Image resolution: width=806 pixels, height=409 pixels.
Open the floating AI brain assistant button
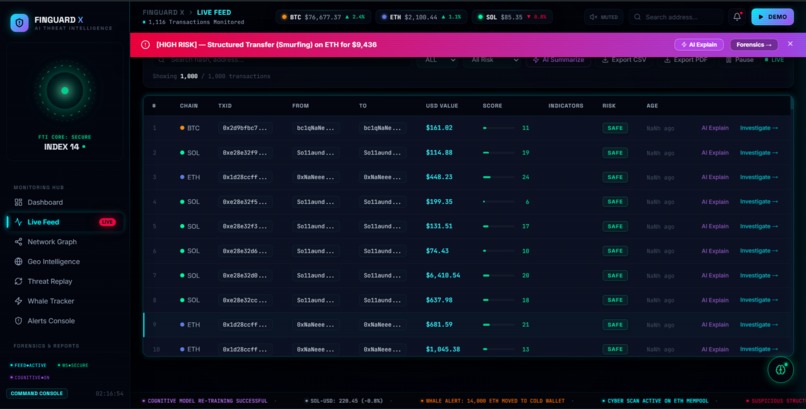(781, 369)
